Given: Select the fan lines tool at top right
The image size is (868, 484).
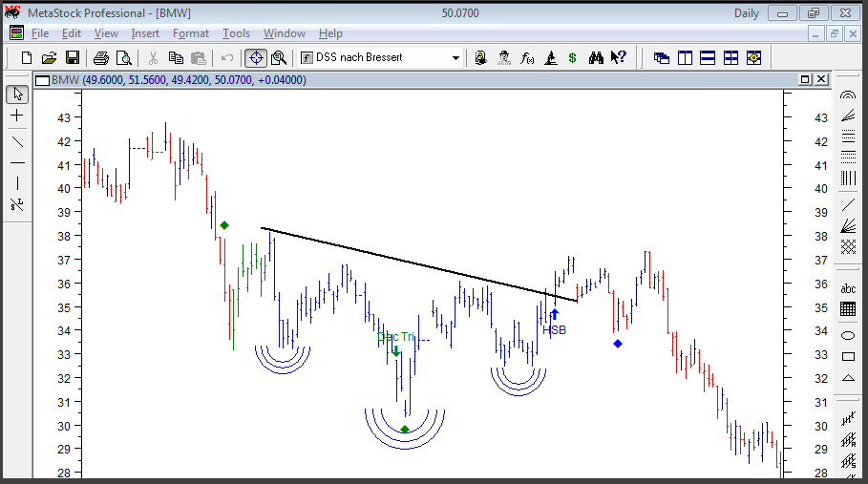Looking at the screenshot, I should pyautogui.click(x=848, y=116).
